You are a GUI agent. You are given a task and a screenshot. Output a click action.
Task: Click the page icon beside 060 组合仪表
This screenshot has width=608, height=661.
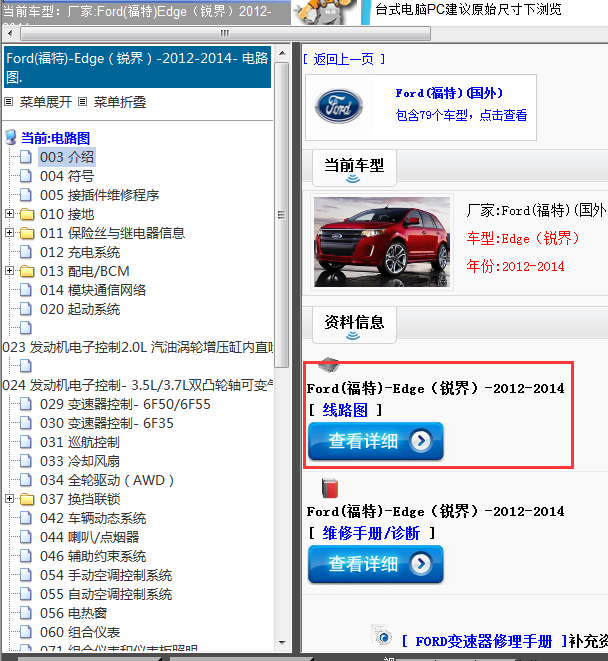tap(26, 632)
